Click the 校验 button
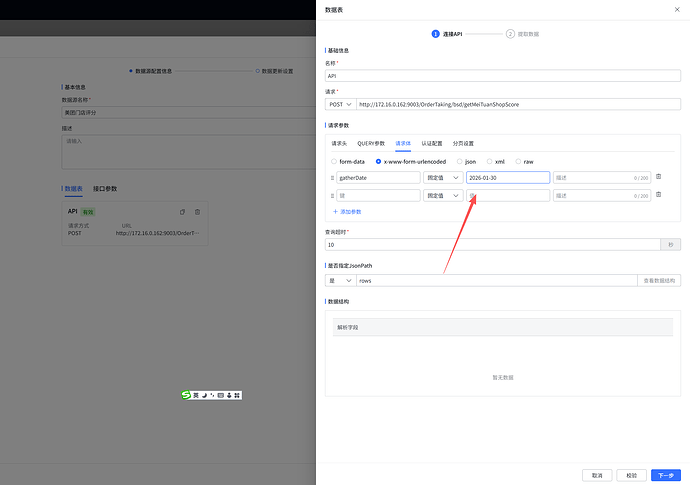 (630, 475)
